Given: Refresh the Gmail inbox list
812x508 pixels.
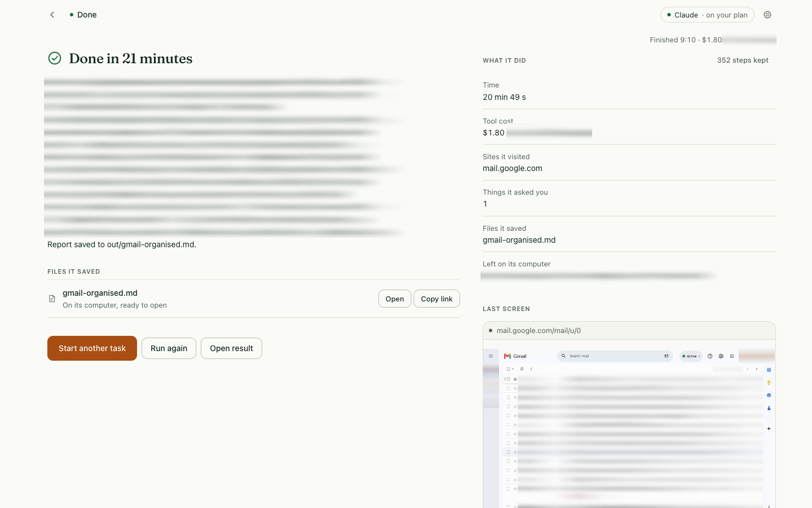Looking at the screenshot, I should [522, 369].
